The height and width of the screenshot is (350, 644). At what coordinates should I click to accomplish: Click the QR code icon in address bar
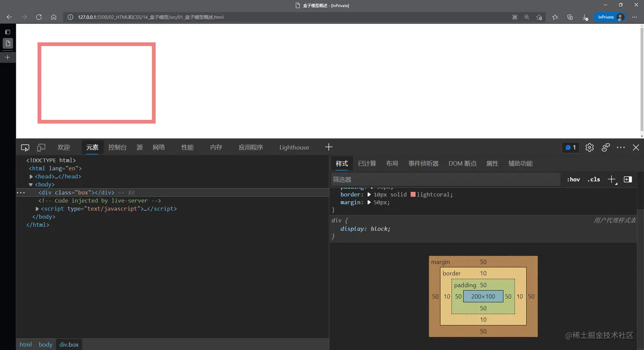click(515, 17)
